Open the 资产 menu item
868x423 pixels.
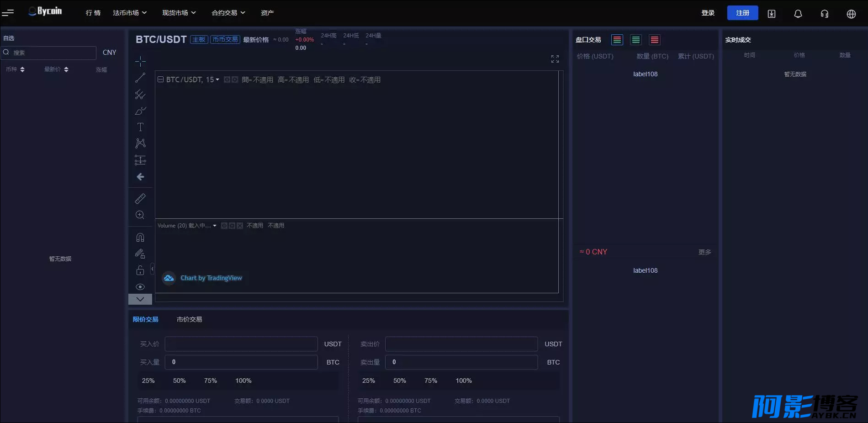click(x=267, y=13)
